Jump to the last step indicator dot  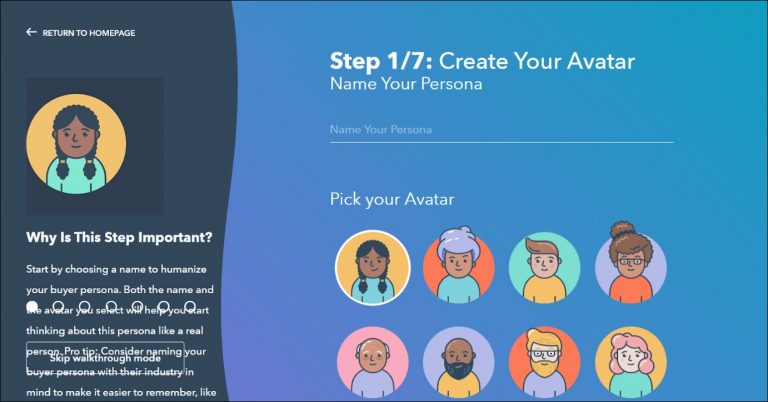click(x=190, y=307)
